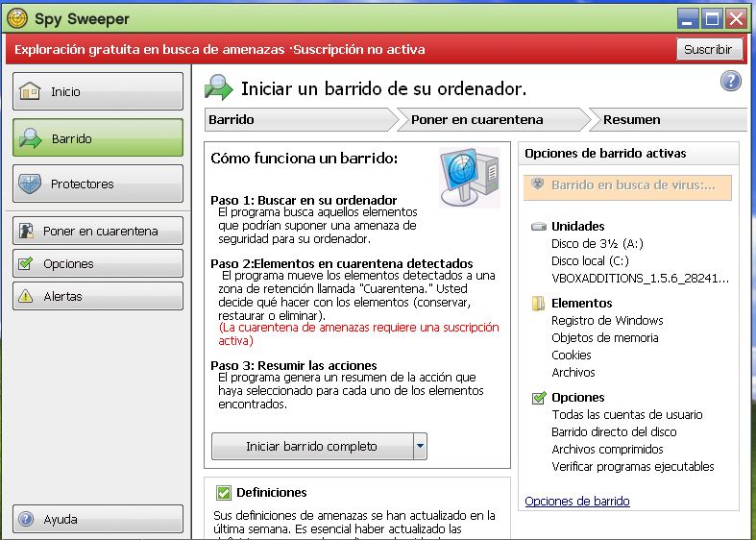The width and height of the screenshot is (756, 540).
Task: Click the green check icon beside Definiciones
Action: pos(224,492)
